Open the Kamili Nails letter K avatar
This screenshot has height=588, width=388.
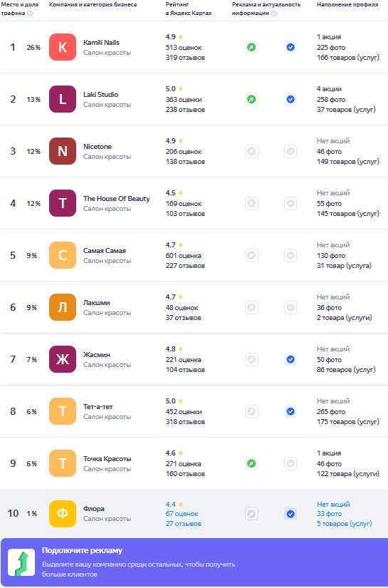63,47
